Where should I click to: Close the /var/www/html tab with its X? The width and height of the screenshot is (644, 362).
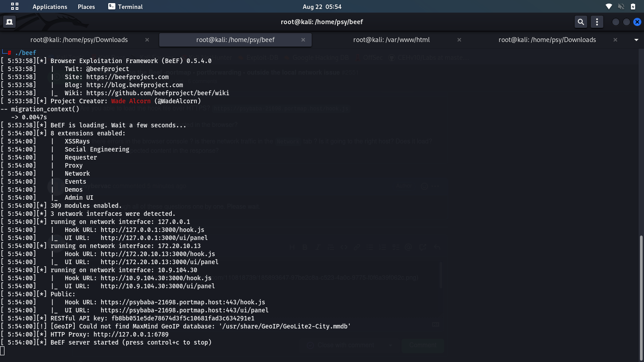pos(459,40)
